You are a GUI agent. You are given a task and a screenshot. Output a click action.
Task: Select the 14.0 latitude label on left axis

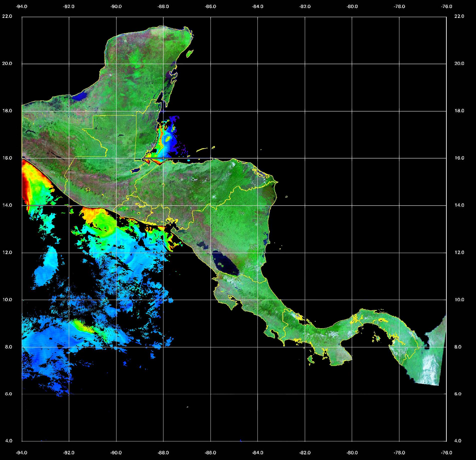coord(7,205)
